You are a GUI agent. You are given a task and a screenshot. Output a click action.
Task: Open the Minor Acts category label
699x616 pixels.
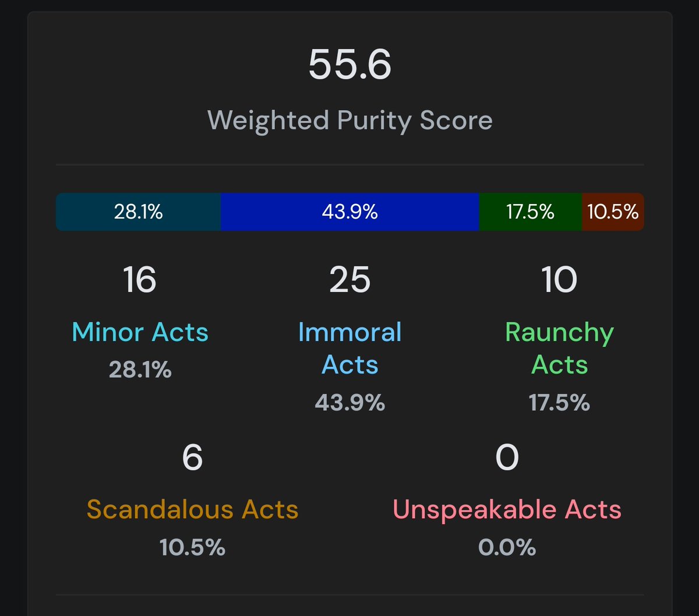pyautogui.click(x=140, y=332)
